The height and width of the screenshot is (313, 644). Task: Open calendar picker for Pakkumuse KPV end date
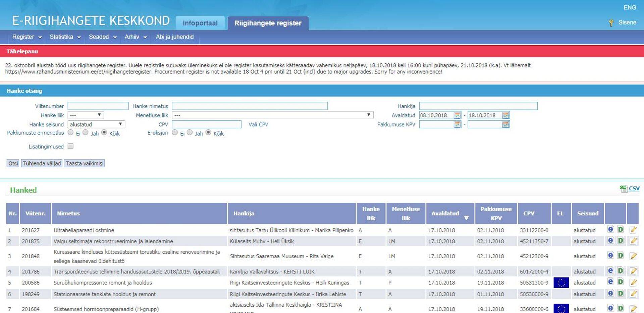(x=506, y=124)
